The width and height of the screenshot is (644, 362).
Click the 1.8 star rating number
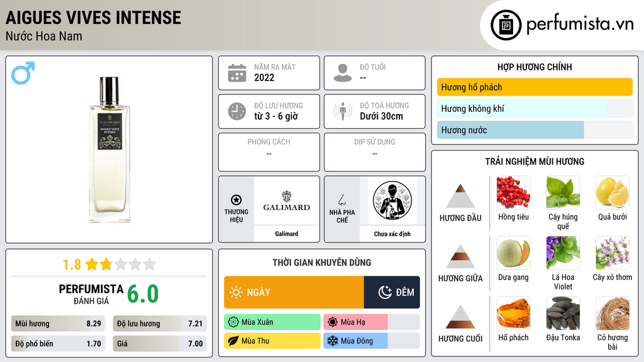tap(72, 265)
